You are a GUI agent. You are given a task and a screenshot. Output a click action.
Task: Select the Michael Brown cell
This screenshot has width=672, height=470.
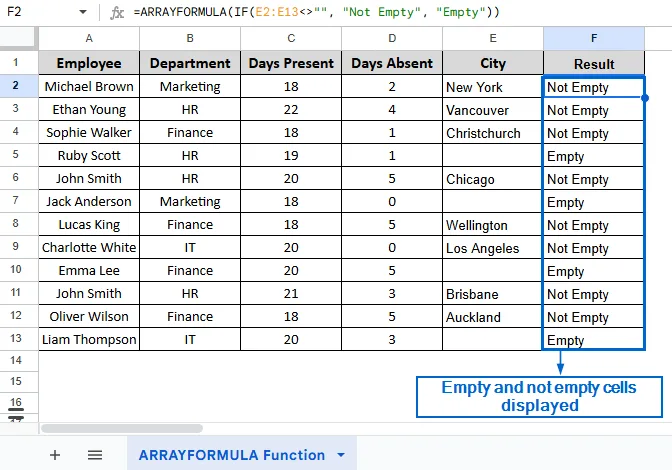[89, 87]
